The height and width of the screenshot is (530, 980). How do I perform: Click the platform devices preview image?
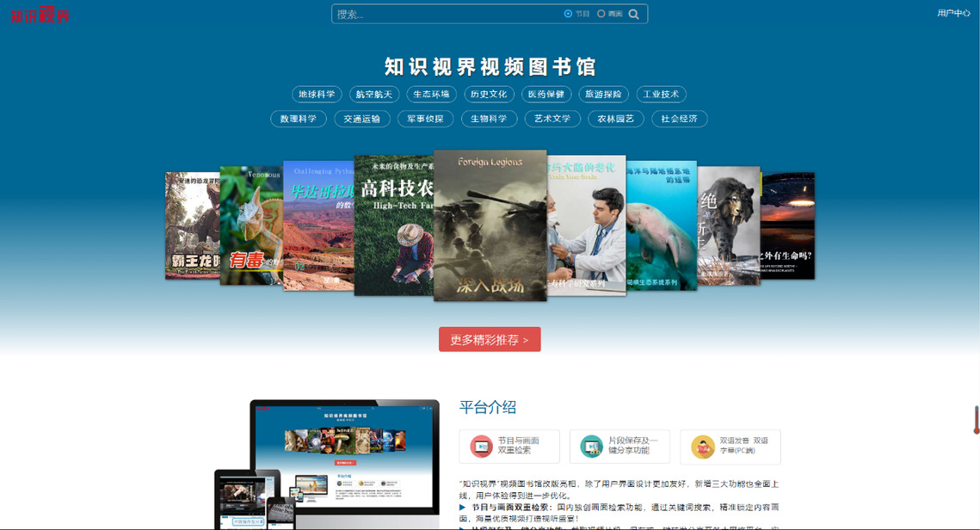click(x=327, y=465)
